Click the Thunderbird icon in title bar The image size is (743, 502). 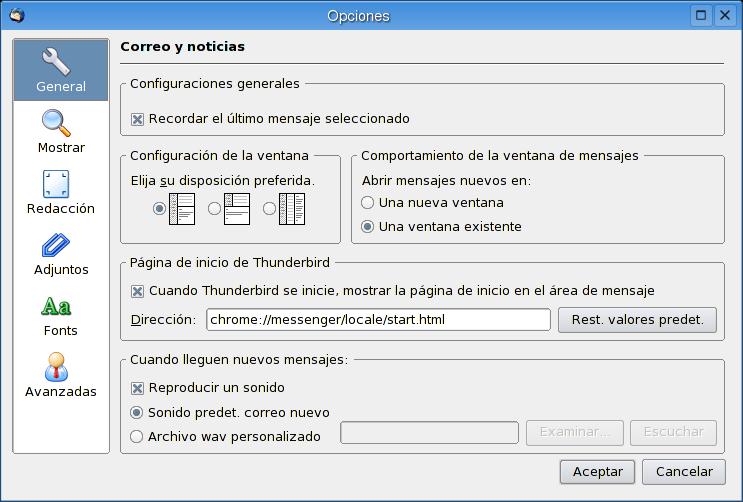click(x=17, y=15)
